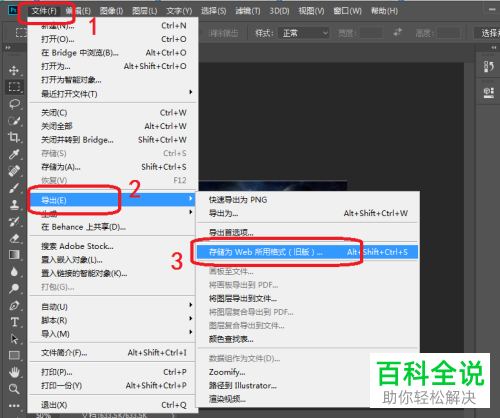
Task: Open the 滤镜(T) menu
Action: (248, 11)
